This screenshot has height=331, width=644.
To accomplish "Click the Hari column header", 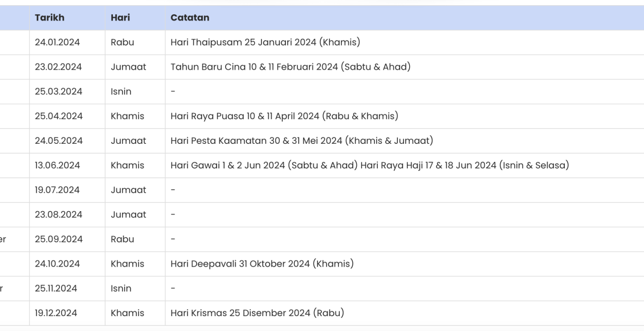I will point(120,18).
